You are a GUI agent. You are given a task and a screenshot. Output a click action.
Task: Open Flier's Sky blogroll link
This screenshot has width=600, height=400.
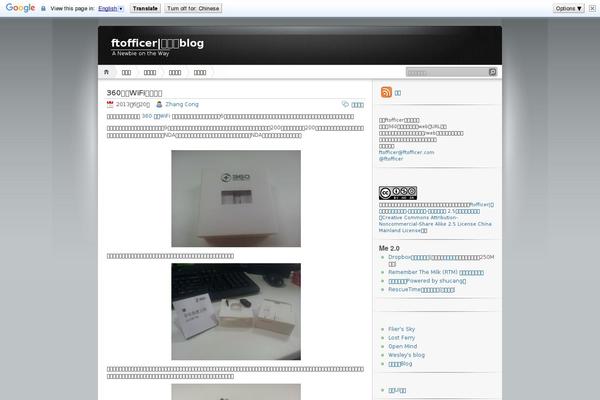click(401, 329)
